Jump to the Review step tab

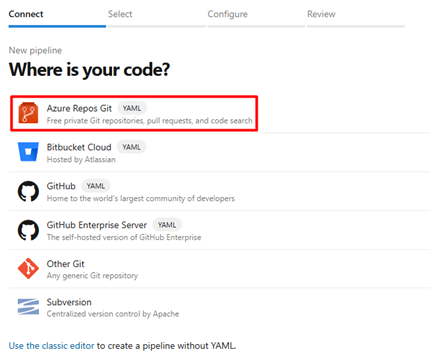(356, 17)
